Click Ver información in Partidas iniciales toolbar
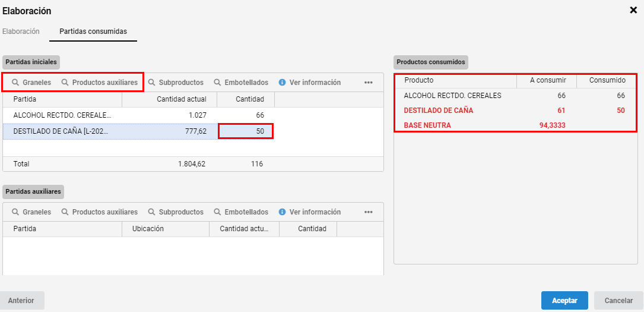644x312 pixels. (x=310, y=82)
